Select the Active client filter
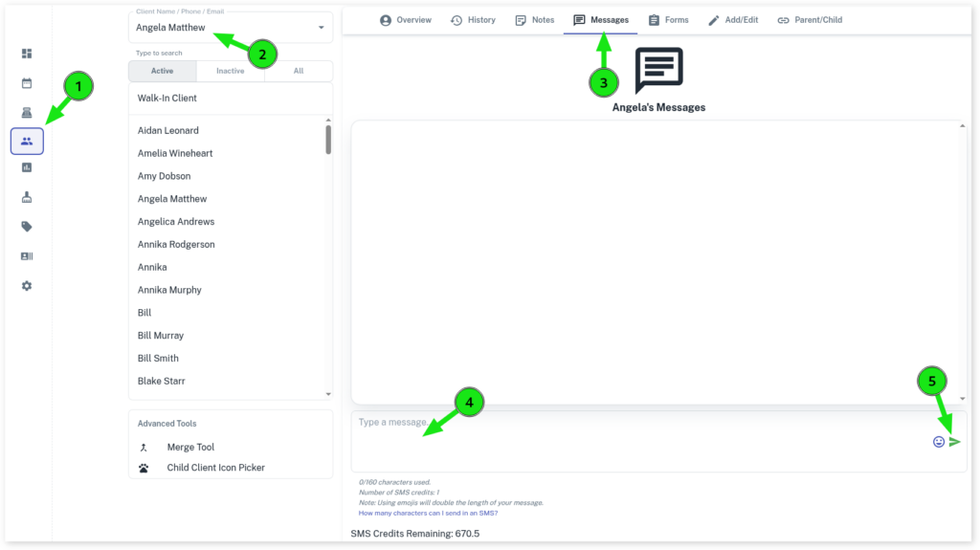Image resolution: width=980 pixels, height=550 pixels. point(162,71)
